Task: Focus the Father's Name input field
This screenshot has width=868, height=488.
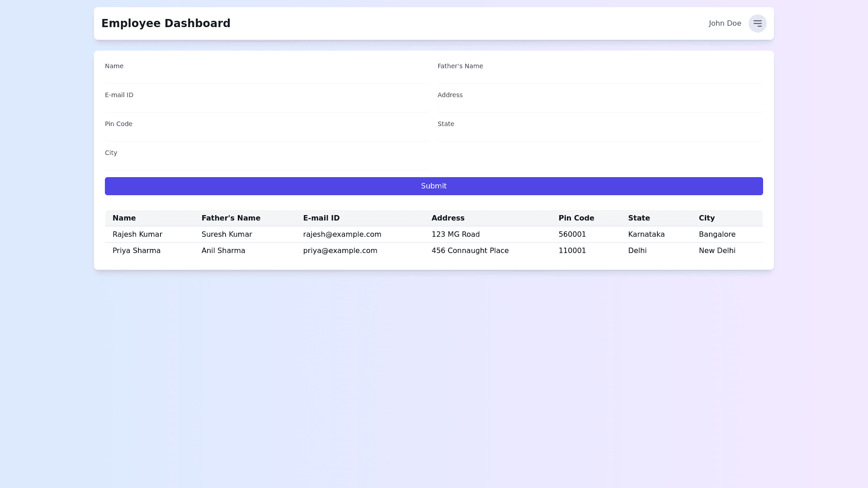Action: (600, 78)
